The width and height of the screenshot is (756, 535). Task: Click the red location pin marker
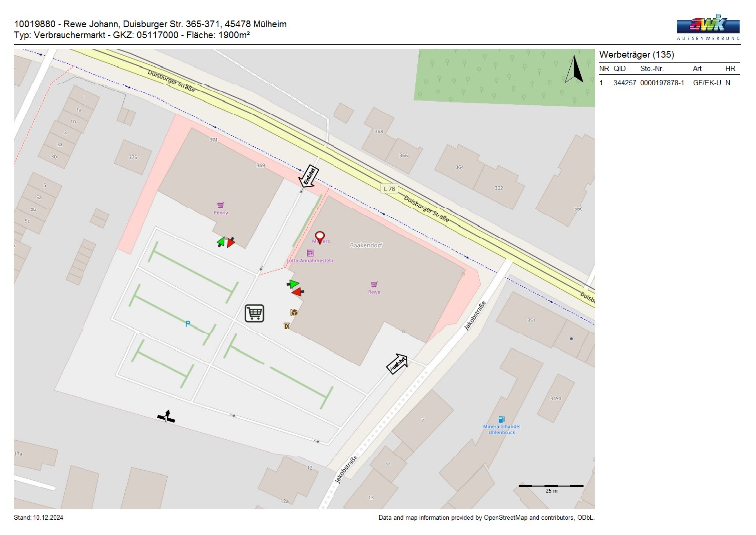coord(320,237)
